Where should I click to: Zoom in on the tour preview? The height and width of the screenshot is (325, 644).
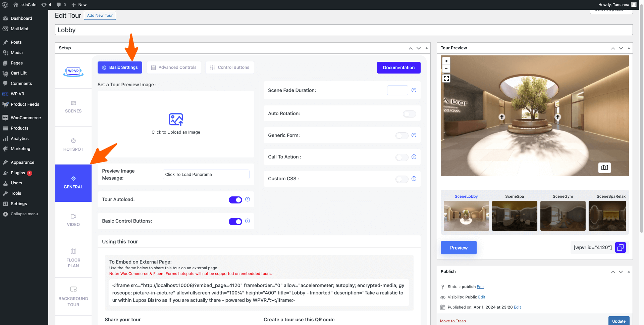446,61
